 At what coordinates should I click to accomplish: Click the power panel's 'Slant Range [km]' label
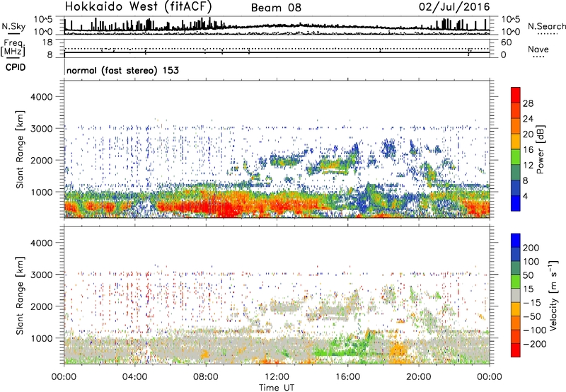(x=20, y=149)
